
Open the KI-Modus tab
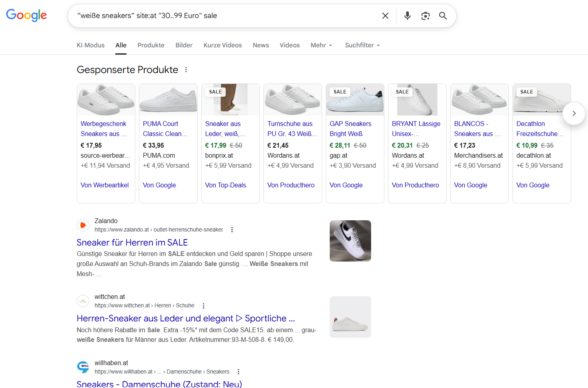90,45
